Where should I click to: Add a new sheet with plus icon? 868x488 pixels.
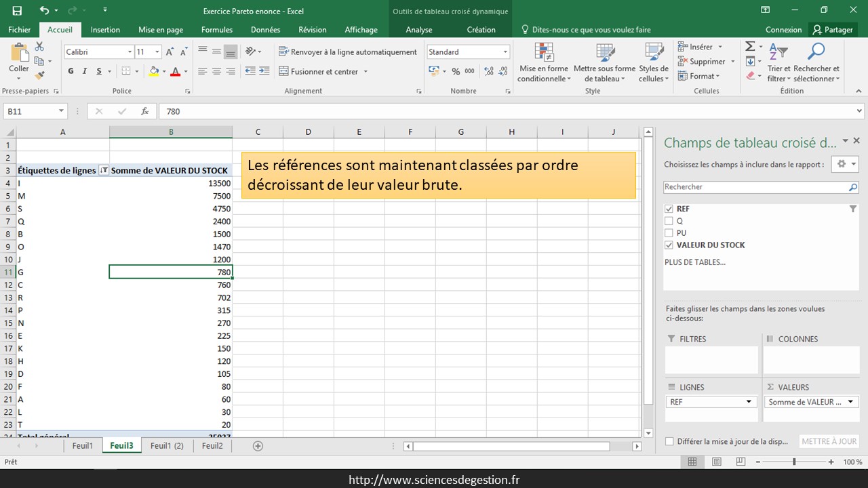[x=258, y=445]
